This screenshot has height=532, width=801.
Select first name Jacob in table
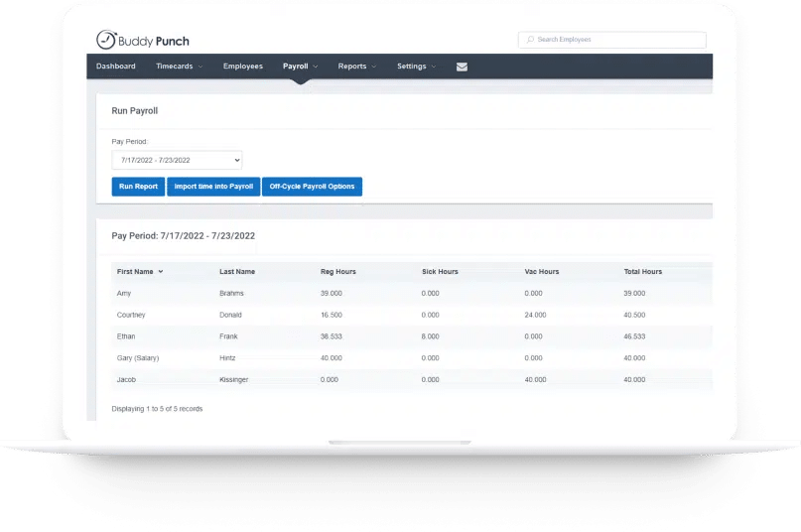click(126, 380)
